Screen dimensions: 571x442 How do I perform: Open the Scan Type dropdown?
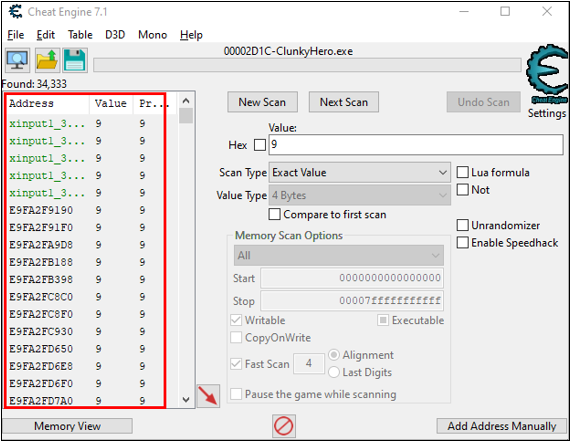click(x=359, y=173)
